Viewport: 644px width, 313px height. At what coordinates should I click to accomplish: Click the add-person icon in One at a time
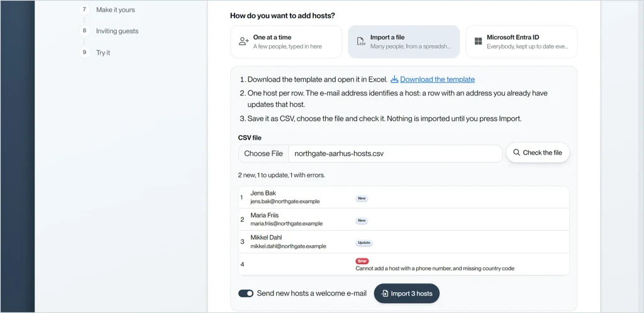[244, 41]
